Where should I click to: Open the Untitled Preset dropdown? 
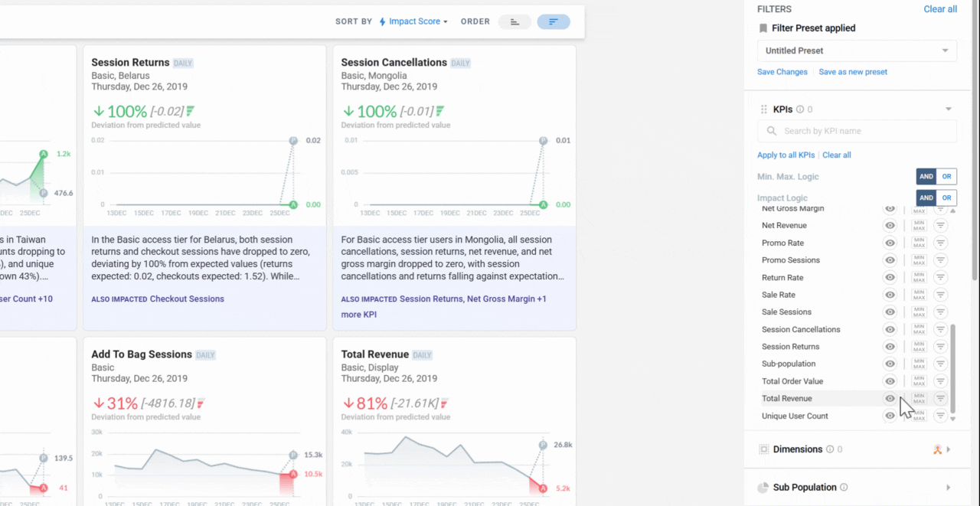857,51
